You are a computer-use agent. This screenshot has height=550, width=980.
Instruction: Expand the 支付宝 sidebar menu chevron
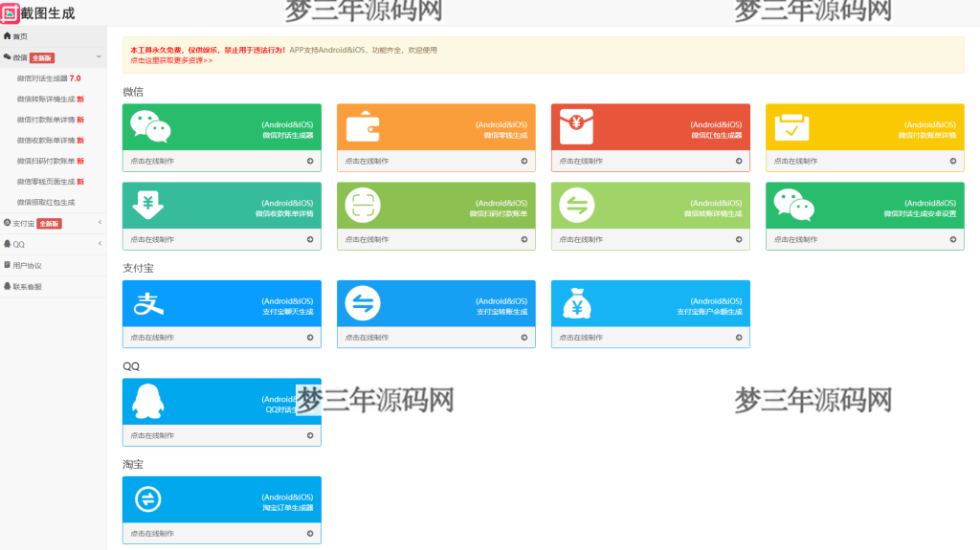point(100,223)
